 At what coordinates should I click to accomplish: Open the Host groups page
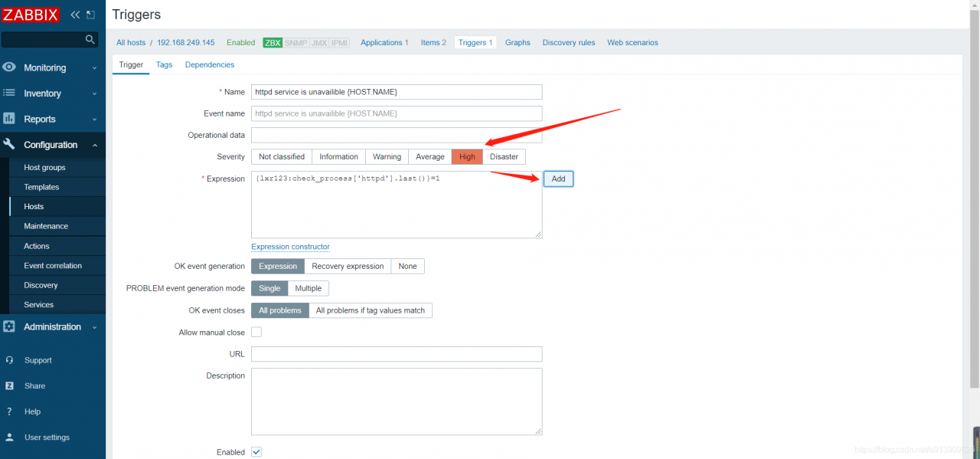click(x=44, y=167)
